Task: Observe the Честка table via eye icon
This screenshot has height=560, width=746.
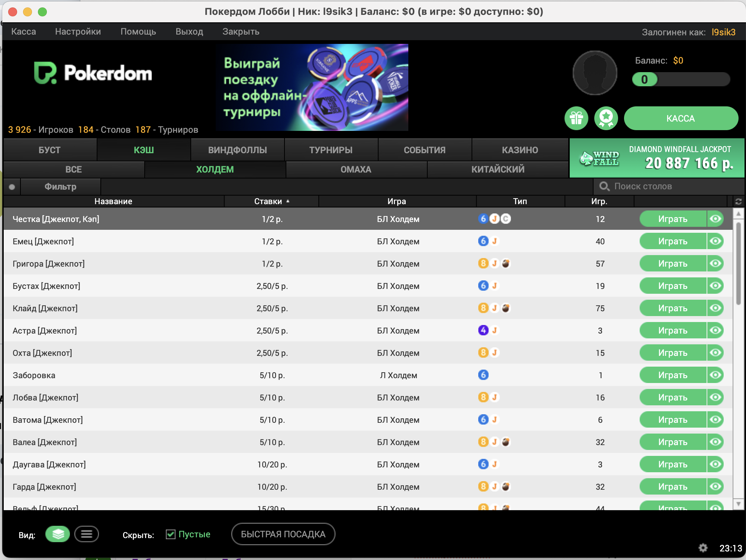Action: pos(715,219)
